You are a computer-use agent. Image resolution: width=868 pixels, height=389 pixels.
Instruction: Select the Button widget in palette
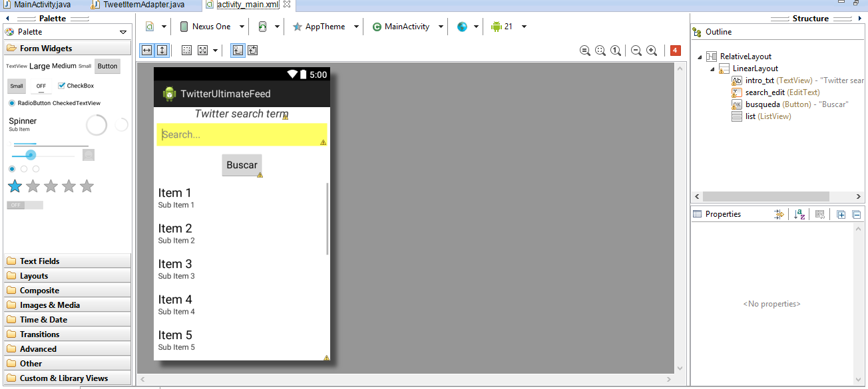(107, 66)
